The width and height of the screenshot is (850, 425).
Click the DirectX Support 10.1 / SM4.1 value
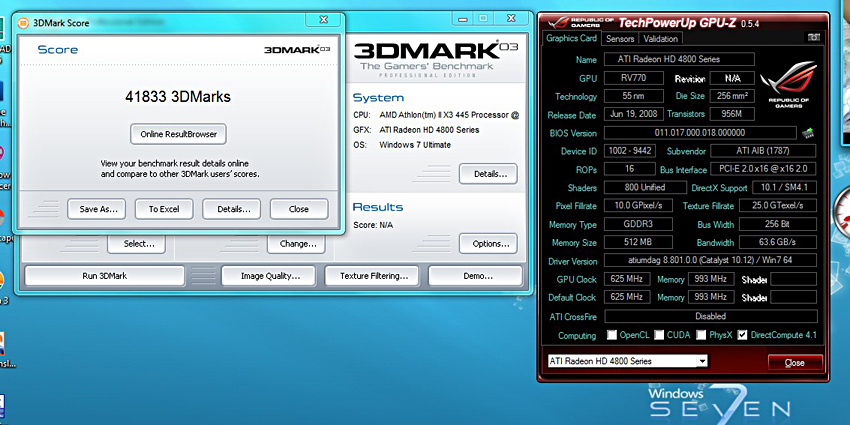(x=784, y=187)
